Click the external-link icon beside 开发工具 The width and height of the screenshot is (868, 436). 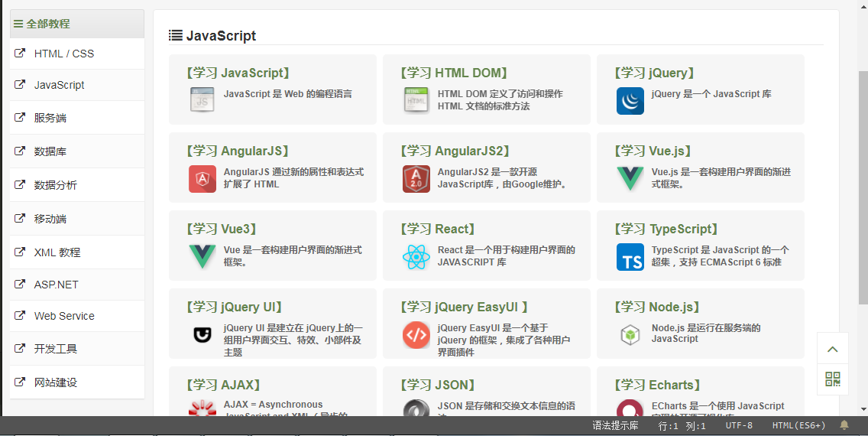point(19,349)
